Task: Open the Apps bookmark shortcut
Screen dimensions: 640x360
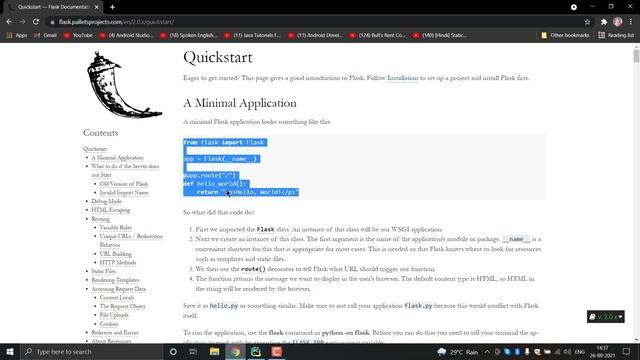Action: tap(17, 36)
